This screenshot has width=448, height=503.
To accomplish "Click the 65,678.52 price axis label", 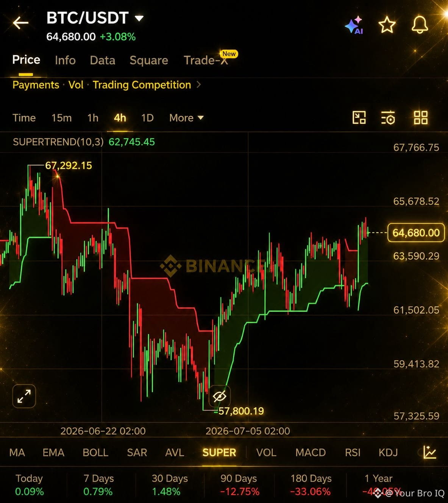I will tap(416, 201).
